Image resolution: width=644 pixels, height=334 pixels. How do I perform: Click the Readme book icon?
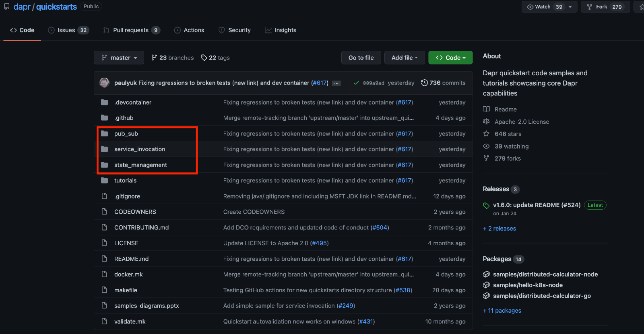486,109
